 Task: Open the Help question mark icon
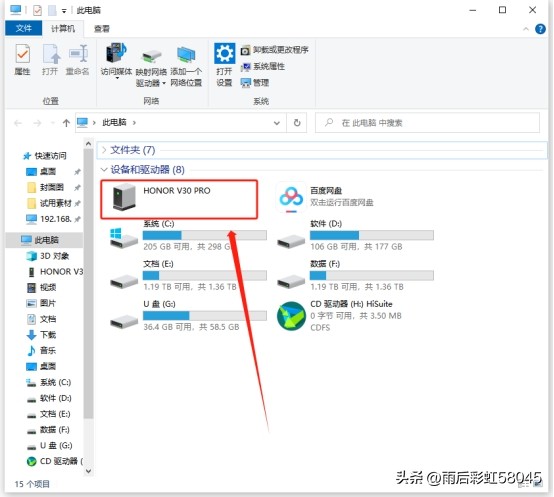click(540, 29)
